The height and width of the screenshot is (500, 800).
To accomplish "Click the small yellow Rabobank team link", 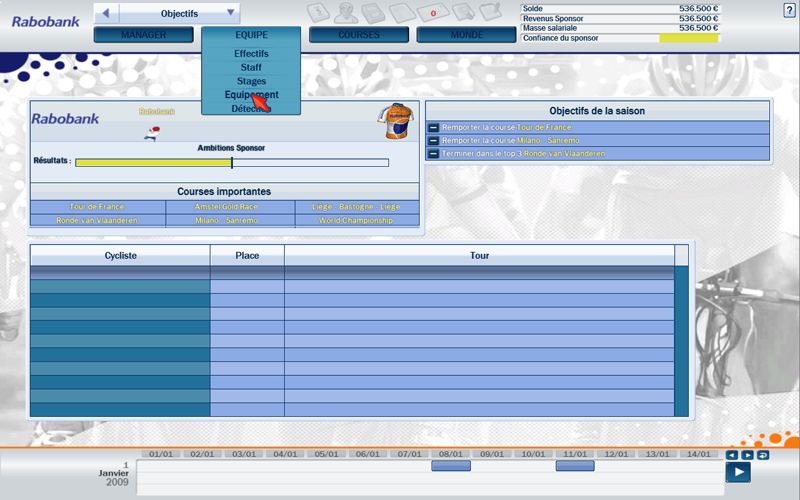I will [x=157, y=111].
